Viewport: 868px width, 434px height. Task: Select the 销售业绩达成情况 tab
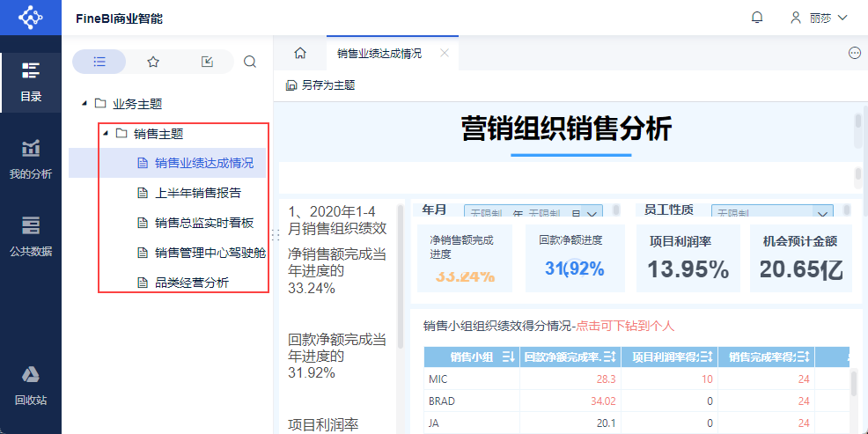379,53
